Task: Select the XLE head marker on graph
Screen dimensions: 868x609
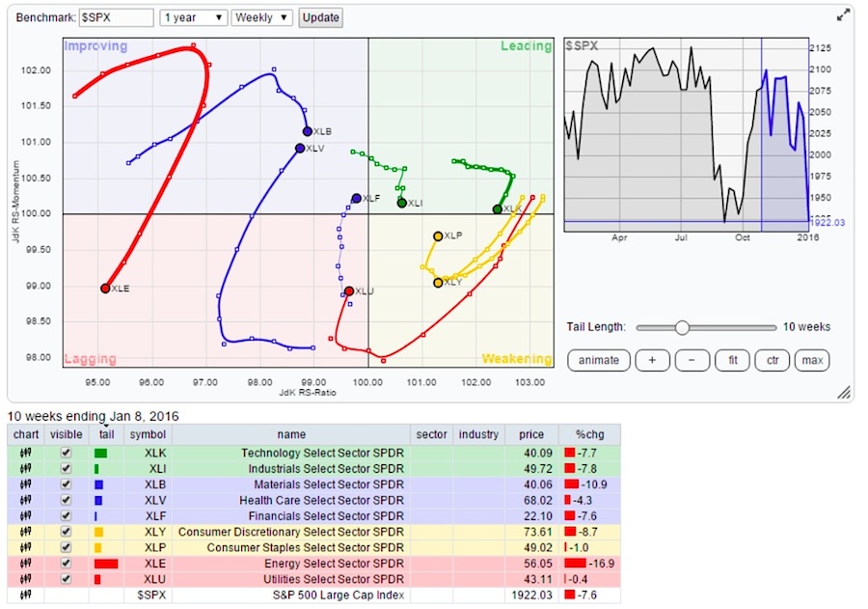Action: pyautogui.click(x=105, y=289)
